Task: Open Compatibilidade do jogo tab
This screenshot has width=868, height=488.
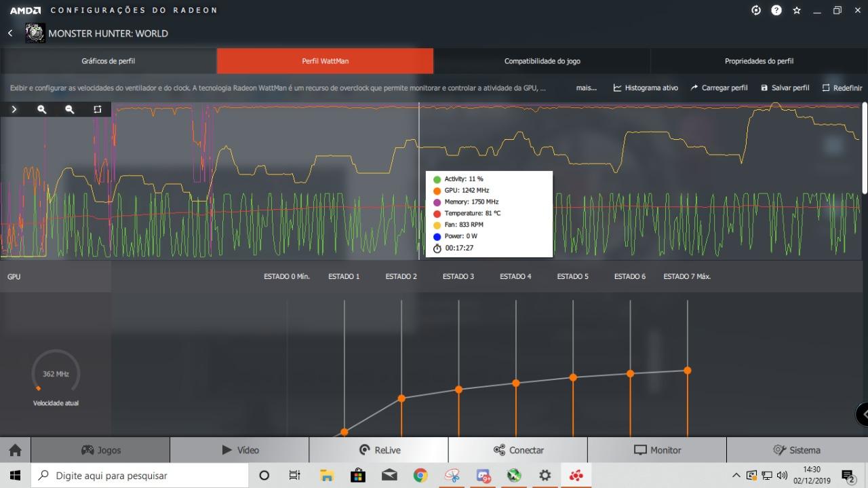Action: [542, 61]
